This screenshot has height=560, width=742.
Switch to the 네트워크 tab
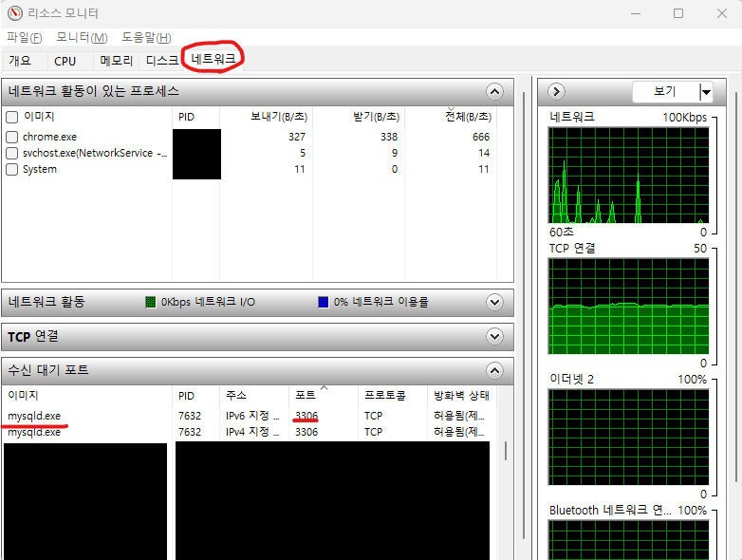point(213,59)
